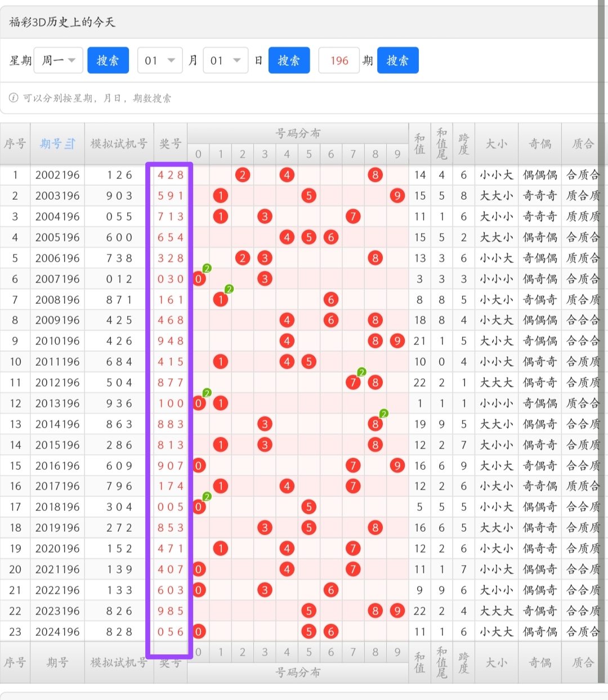Click the period number input showing 196
The image size is (608, 700).
point(339,60)
